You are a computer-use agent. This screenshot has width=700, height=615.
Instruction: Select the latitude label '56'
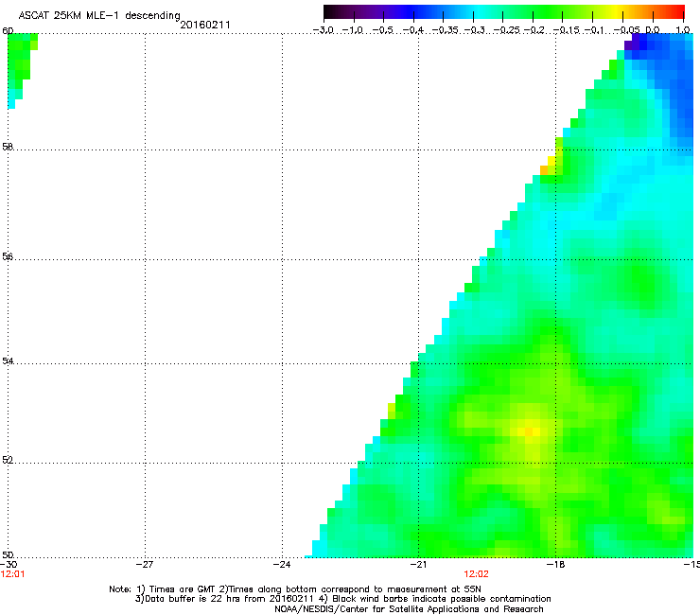8,256
